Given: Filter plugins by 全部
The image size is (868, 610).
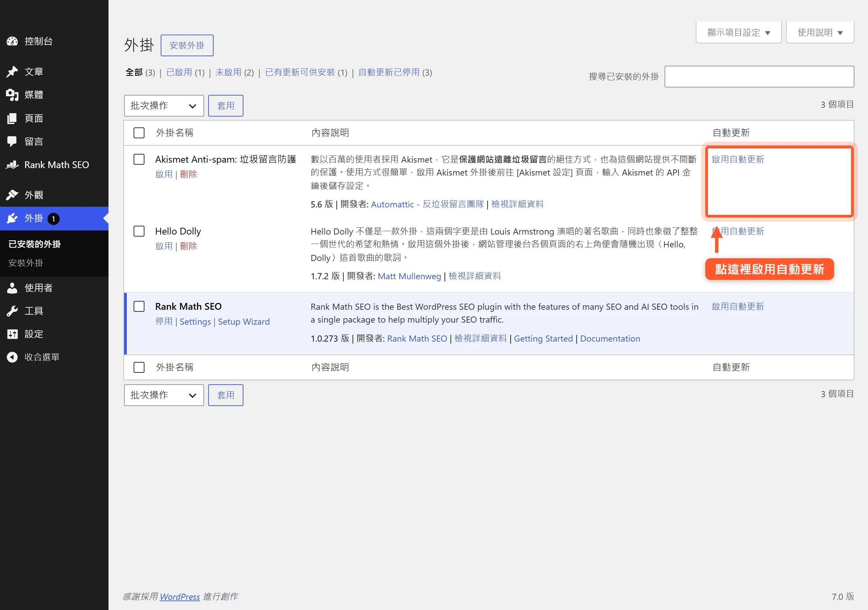Looking at the screenshot, I should click(134, 72).
